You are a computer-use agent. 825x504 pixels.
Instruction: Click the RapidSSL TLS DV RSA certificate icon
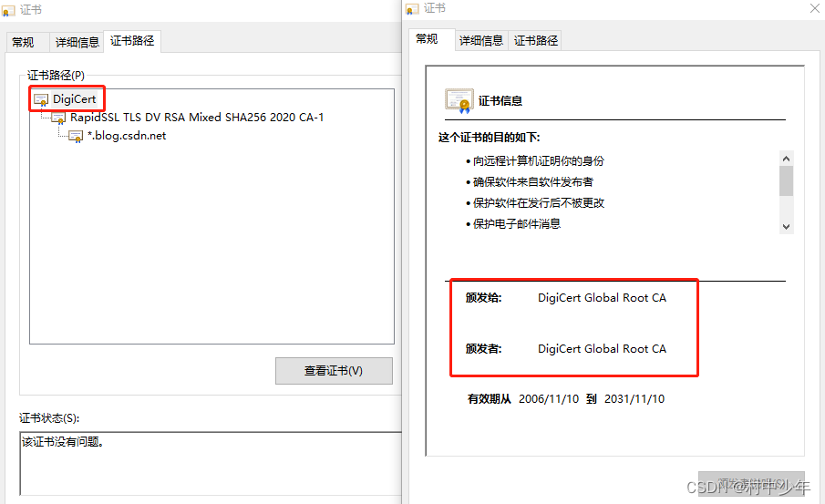coord(58,118)
